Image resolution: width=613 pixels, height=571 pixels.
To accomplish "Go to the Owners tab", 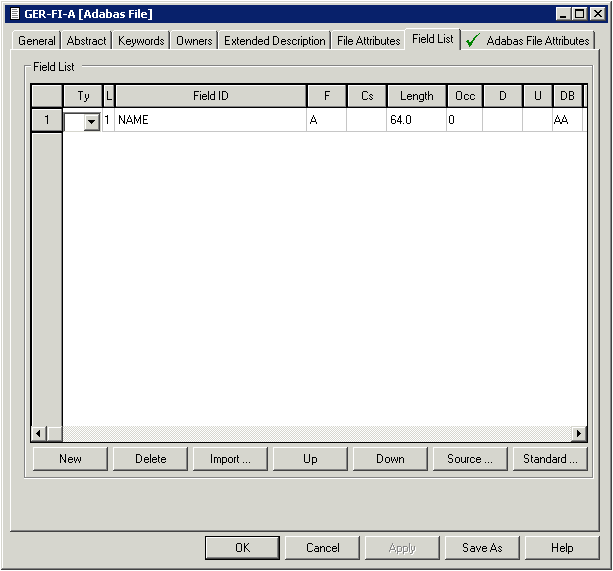I will [194, 41].
